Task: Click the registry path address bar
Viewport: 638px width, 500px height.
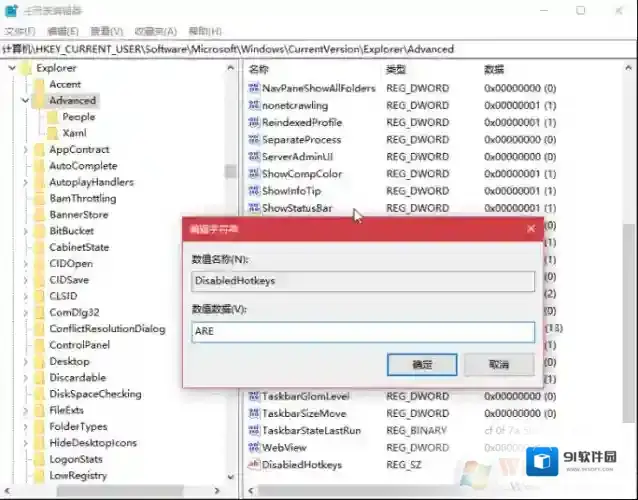Action: (x=300, y=48)
